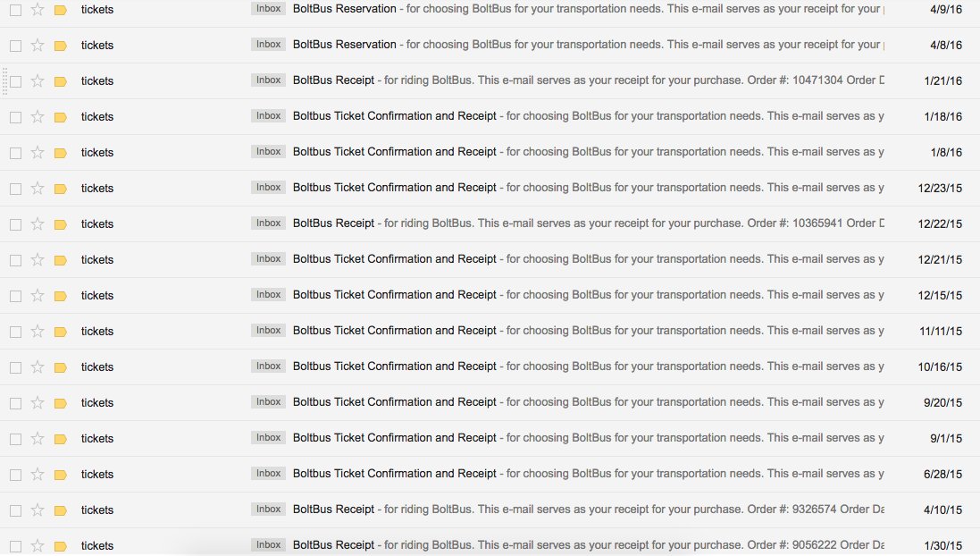The width and height of the screenshot is (980, 556).
Task: Tick the checkbox for the 6/28/15 email
Action: point(15,475)
